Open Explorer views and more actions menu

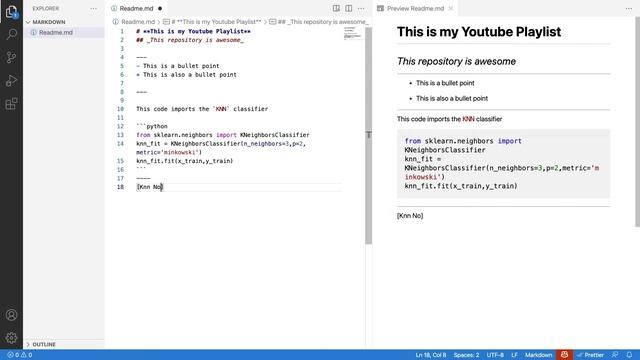(x=93, y=9)
